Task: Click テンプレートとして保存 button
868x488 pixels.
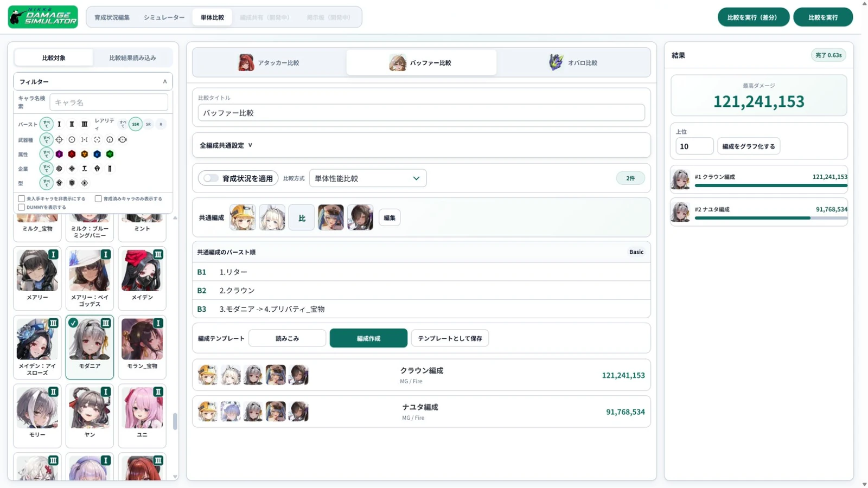Action: (450, 338)
